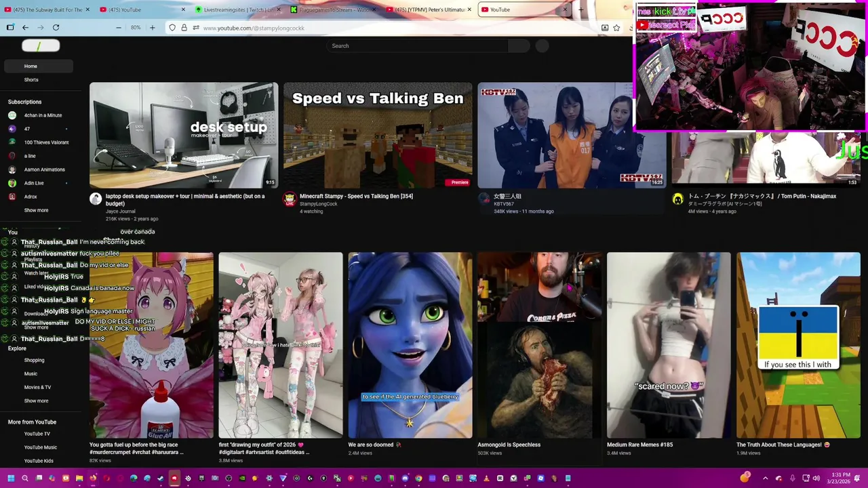Image resolution: width=868 pixels, height=488 pixels.
Task: Click the shield tracking protection icon
Action: [172, 28]
